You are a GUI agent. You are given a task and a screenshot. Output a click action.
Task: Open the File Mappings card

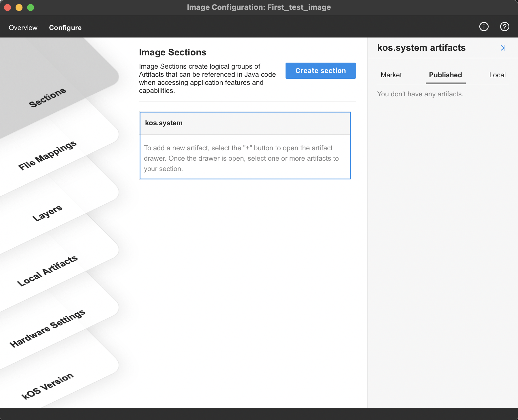coord(47,155)
